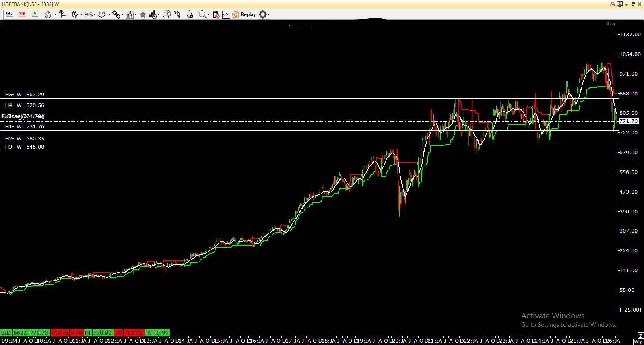Screen dimensions: 644x345
Task: Click the magnifying glass zoom icon
Action: click(x=202, y=14)
